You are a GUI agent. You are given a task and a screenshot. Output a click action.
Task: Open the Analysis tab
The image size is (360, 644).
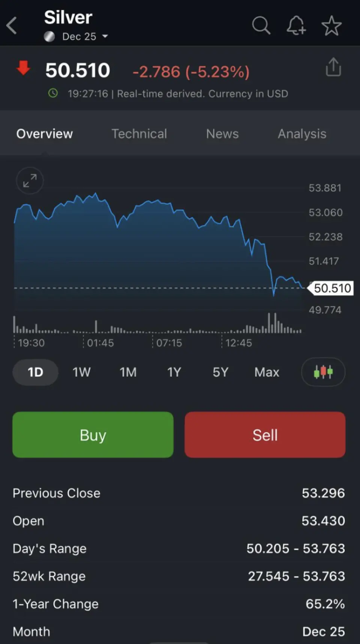coord(302,134)
